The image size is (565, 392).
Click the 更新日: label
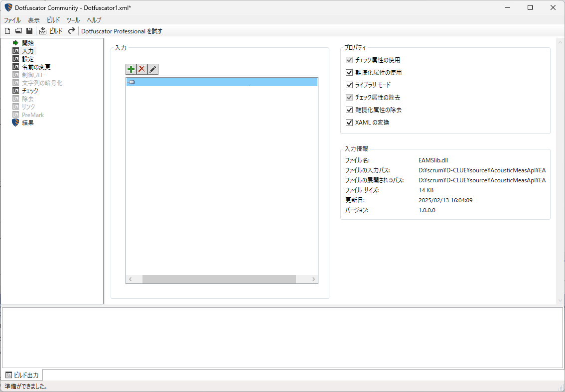[355, 200]
